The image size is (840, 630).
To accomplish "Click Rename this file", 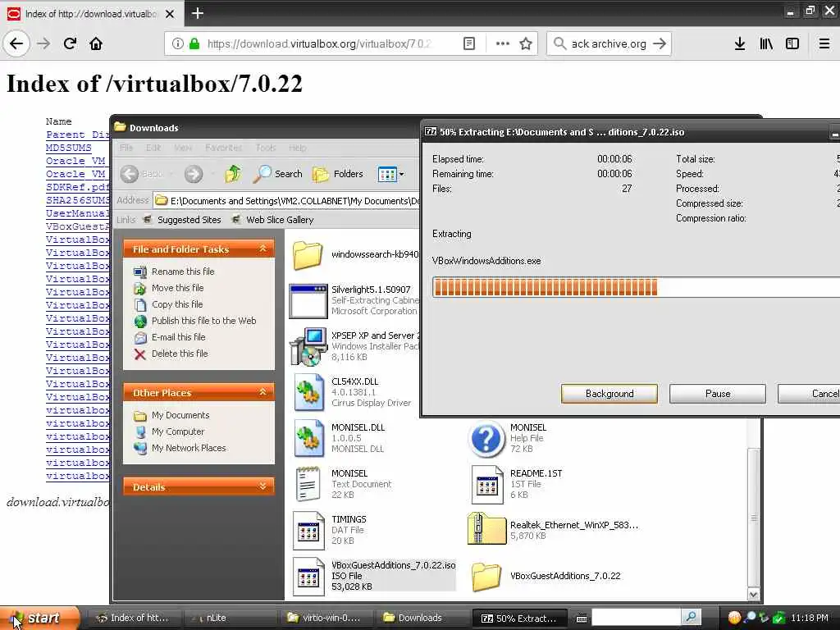I will click(x=183, y=272).
